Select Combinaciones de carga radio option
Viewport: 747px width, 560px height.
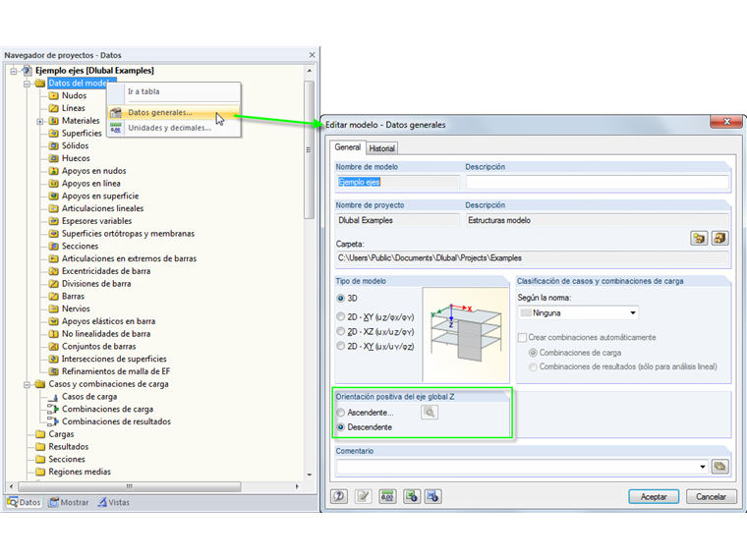533,353
